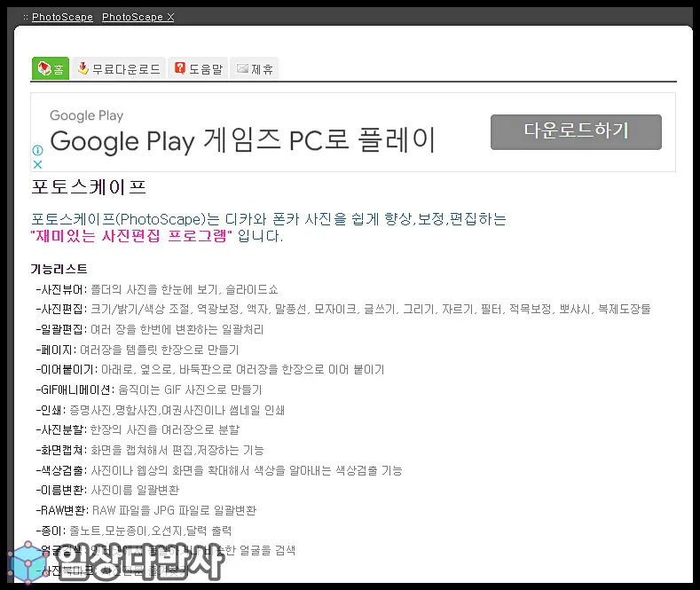Click the -사진편집 feature line
The width and height of the screenshot is (700, 590).
click(x=343, y=309)
